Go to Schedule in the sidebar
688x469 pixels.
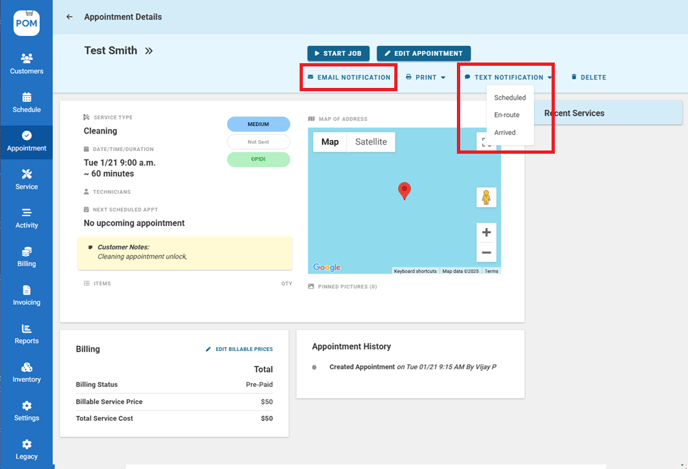coord(26,102)
